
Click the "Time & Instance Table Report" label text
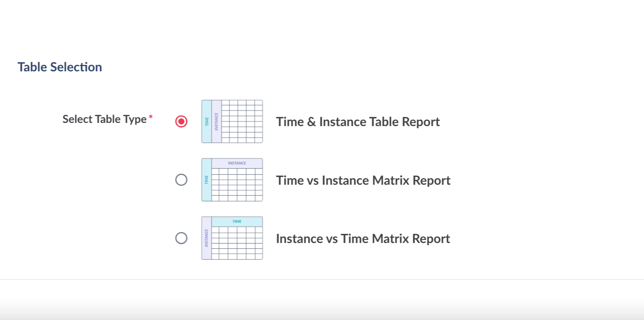pyautogui.click(x=358, y=122)
